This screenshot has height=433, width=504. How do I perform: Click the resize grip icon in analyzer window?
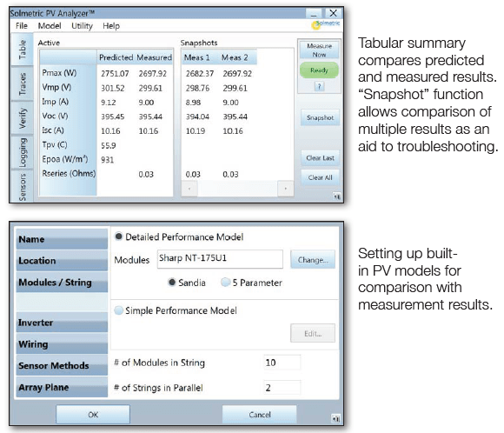coord(336,197)
